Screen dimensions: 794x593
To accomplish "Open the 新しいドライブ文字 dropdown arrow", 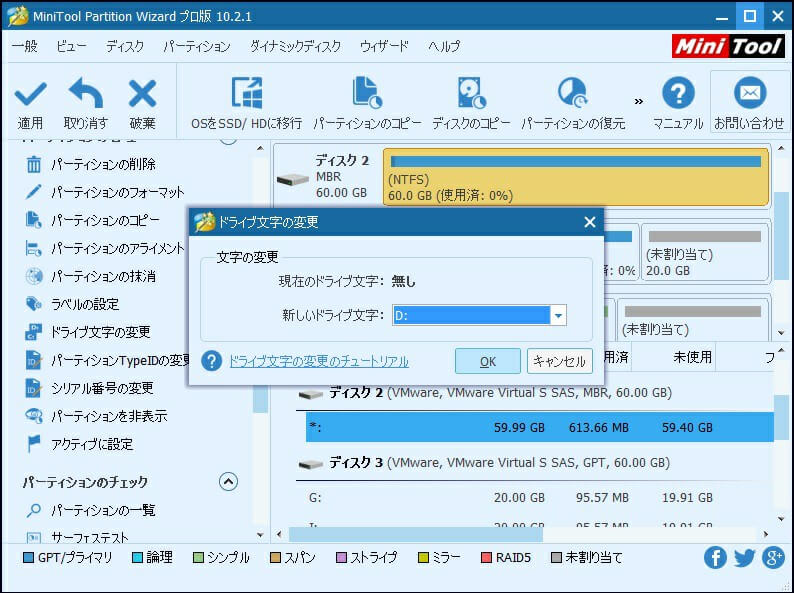I will 558,315.
